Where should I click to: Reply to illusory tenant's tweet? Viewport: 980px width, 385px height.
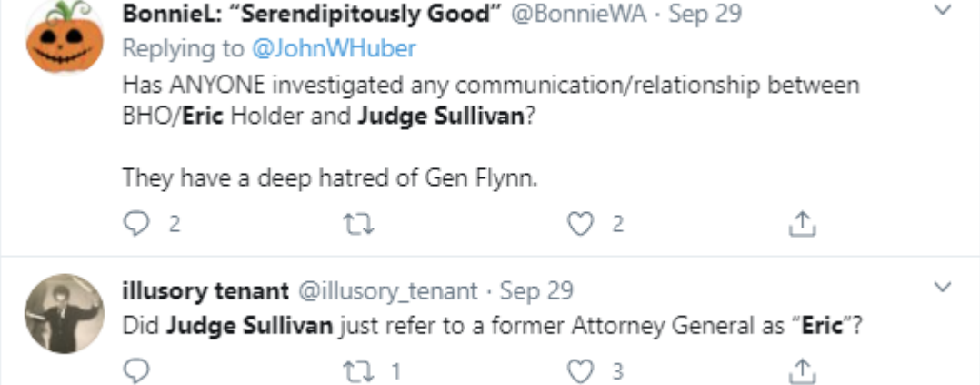click(136, 370)
